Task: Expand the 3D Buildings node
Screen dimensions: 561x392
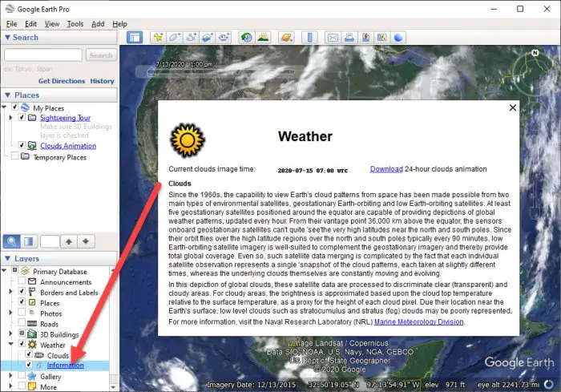Action: (x=10, y=333)
